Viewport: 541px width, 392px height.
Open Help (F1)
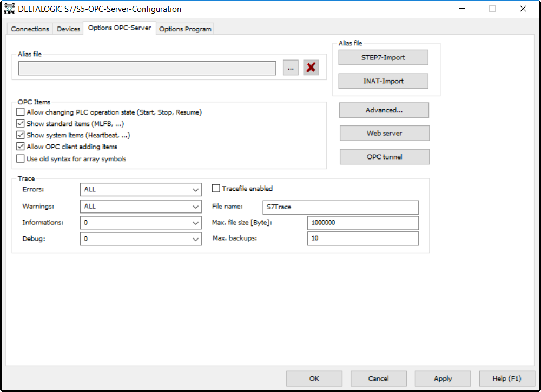click(507, 378)
